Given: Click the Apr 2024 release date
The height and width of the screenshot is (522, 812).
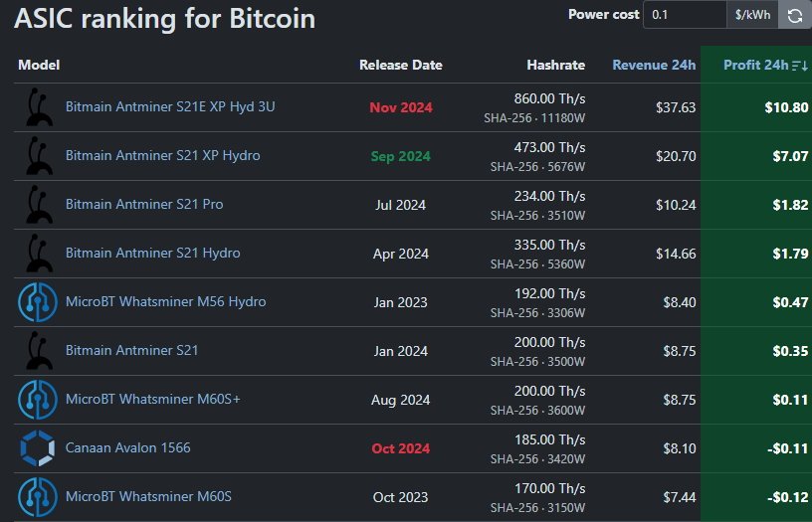Looking at the screenshot, I should pyautogui.click(x=401, y=254).
